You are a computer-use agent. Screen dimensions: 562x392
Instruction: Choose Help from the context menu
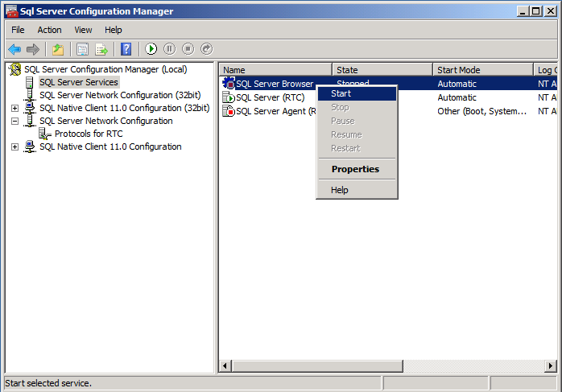click(357, 190)
